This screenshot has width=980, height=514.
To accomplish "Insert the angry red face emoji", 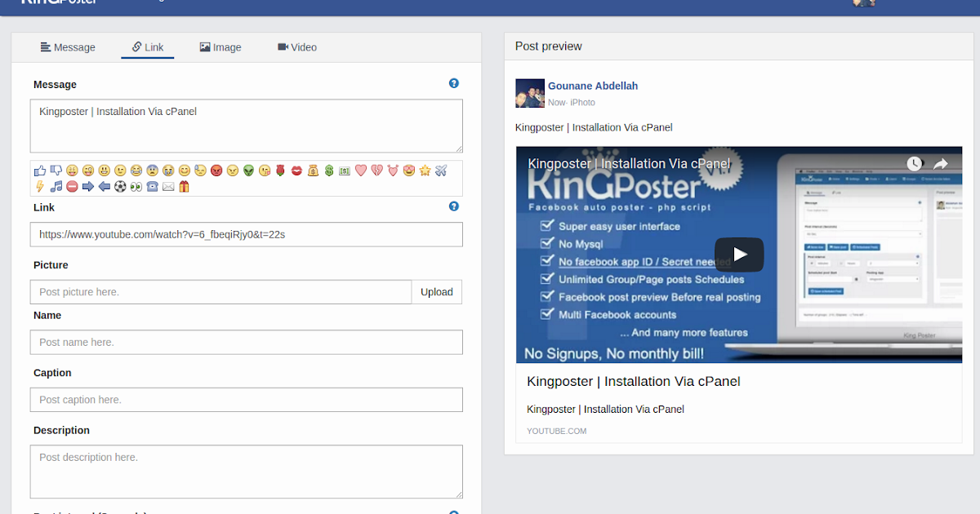I will [216, 171].
